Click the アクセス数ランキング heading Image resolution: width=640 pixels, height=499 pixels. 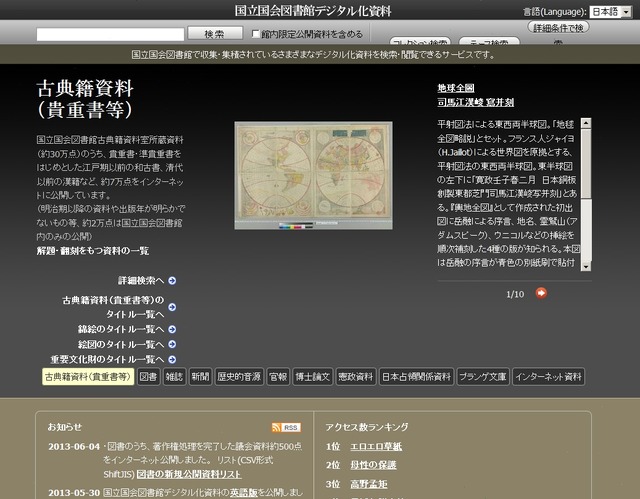coord(367,427)
